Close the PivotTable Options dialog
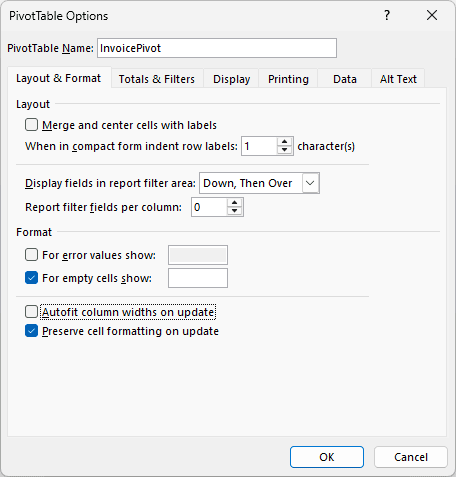456x477 pixels. coord(432,15)
